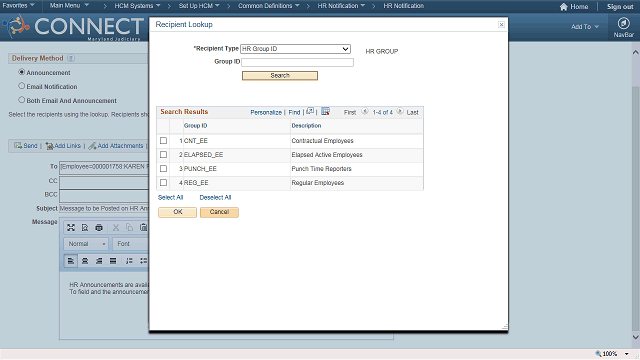Click editor preview icon

[x=85, y=228]
